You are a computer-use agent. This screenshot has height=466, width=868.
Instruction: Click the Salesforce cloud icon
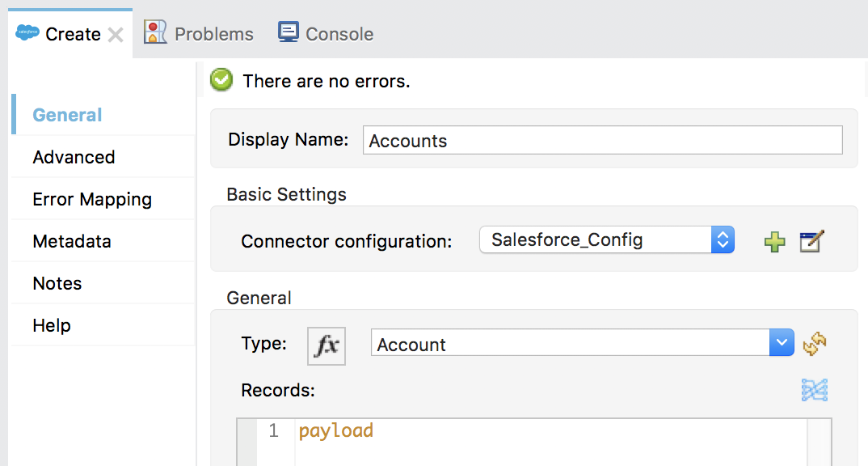27,32
